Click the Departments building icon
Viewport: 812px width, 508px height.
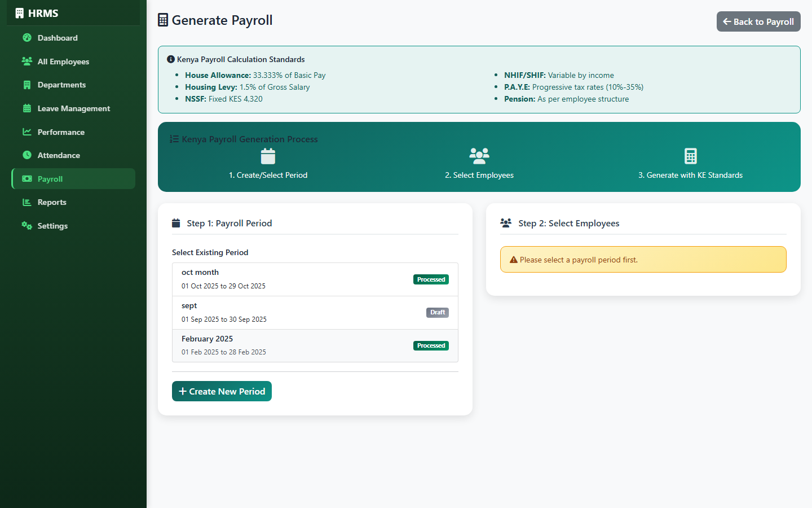click(x=27, y=85)
